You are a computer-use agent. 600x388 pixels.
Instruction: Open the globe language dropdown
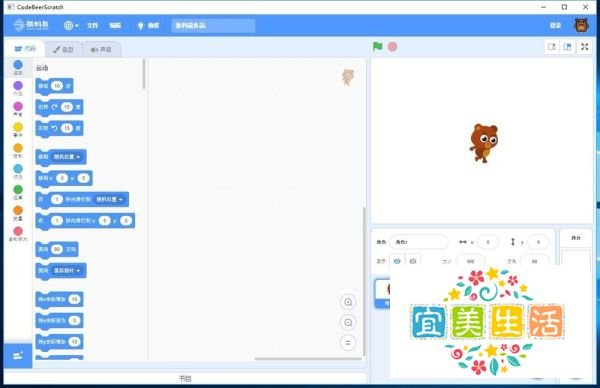71,25
